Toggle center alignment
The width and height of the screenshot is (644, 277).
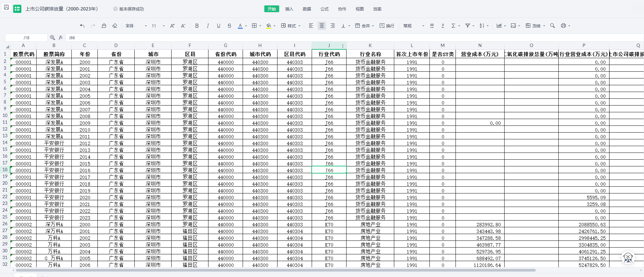[322, 26]
